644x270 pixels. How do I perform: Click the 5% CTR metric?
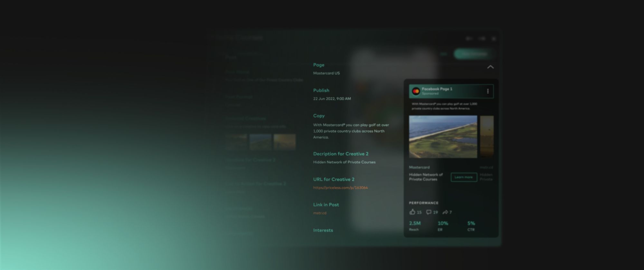[x=471, y=224]
